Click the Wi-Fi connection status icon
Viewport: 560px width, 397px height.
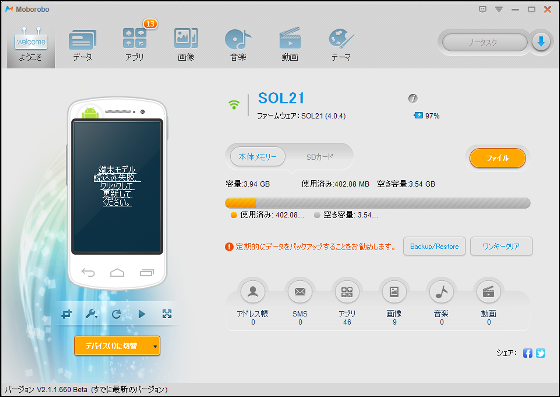pos(234,104)
